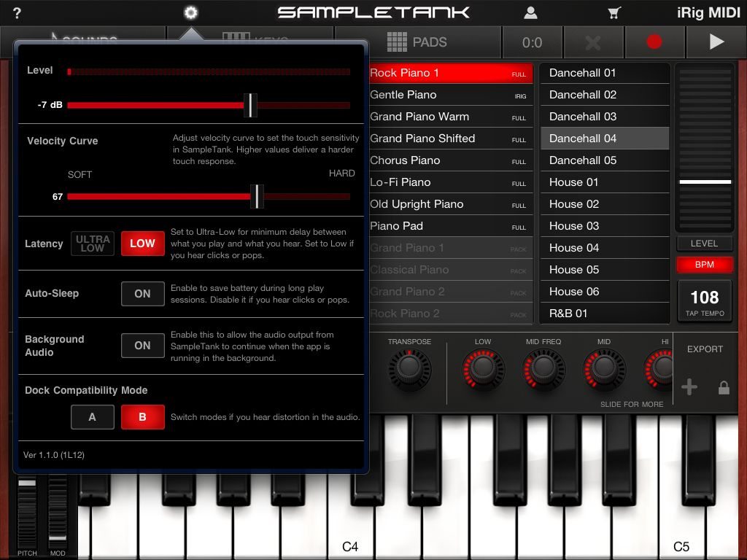Screen dimensions: 747x560
Task: Switch fader to BPM mode
Action: coord(704,265)
